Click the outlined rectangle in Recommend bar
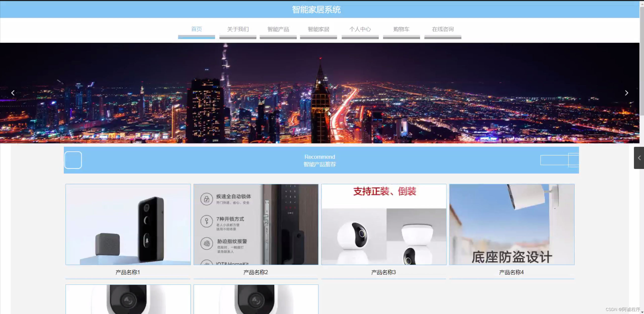 [554, 160]
